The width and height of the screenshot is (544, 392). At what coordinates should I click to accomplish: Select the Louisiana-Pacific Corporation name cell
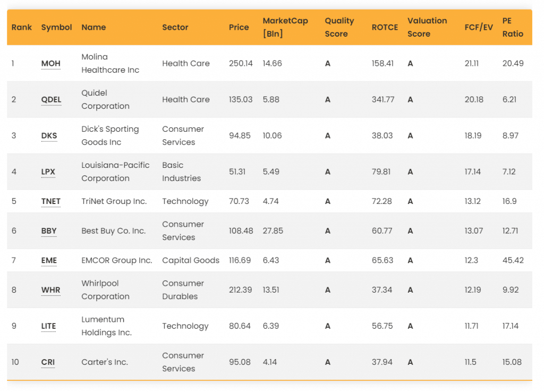(115, 172)
